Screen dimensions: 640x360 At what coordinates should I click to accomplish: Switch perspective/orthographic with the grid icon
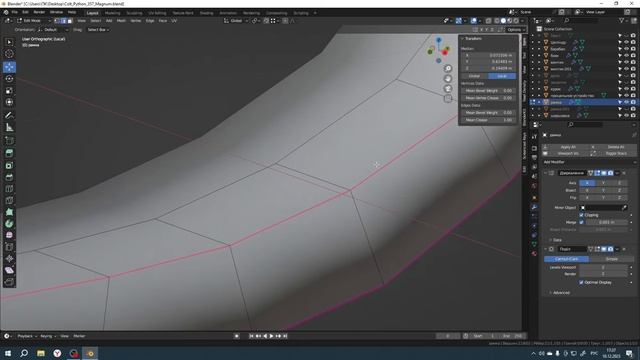[448, 98]
